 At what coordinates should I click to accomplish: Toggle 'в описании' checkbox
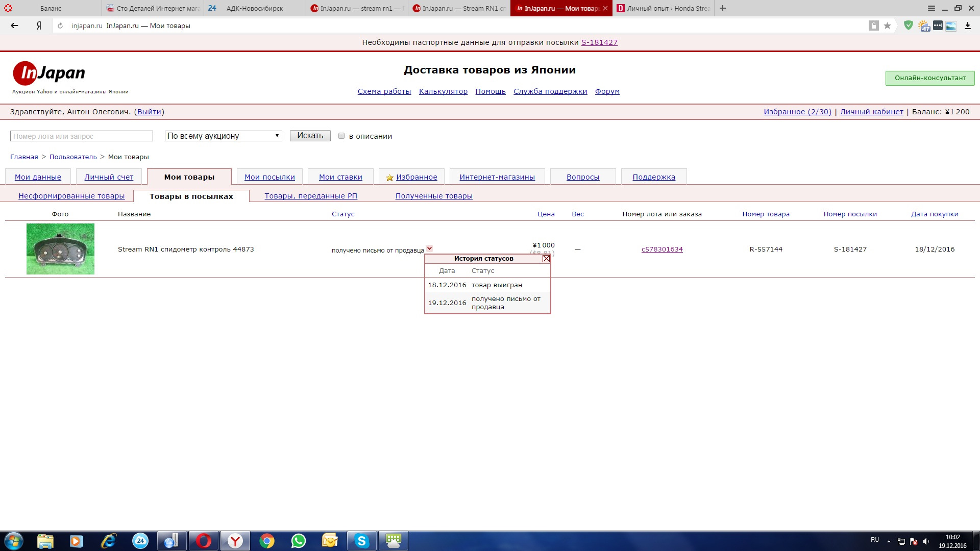click(x=341, y=136)
